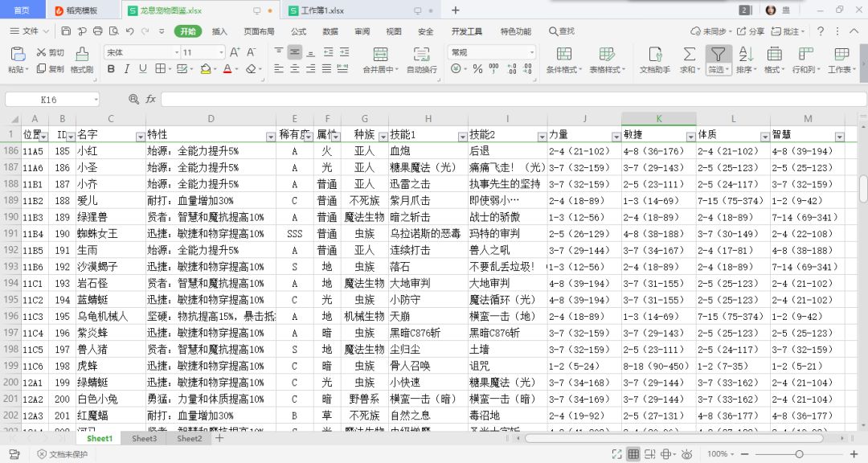Open Print Preview icon

(114, 31)
